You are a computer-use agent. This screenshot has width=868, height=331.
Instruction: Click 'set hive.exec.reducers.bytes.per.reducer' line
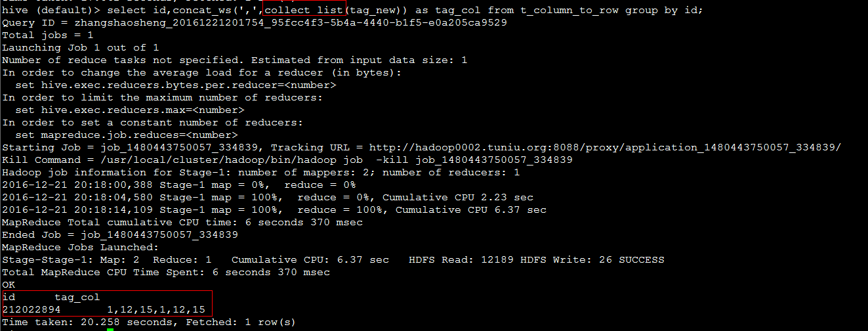tap(176, 85)
